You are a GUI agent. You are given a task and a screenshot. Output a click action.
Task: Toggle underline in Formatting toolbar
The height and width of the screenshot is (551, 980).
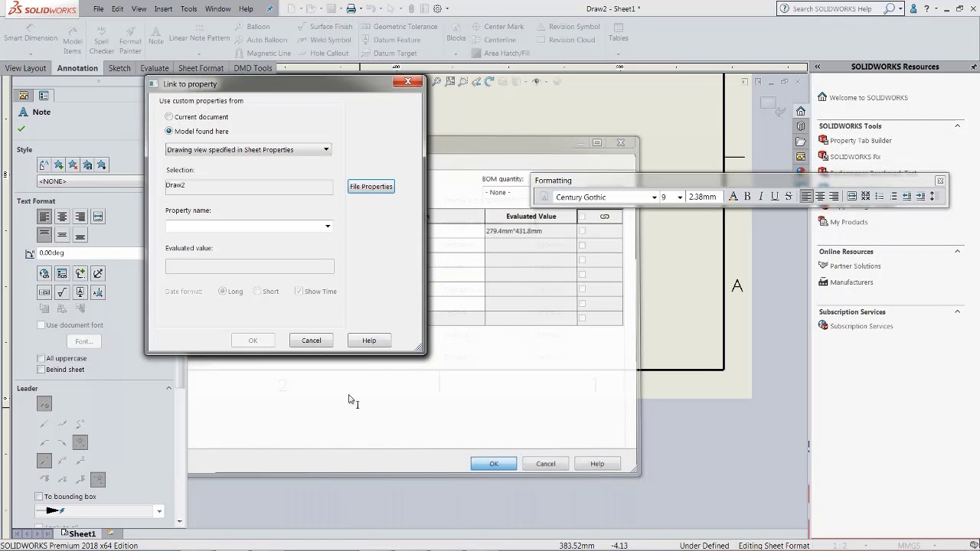pyautogui.click(x=775, y=197)
